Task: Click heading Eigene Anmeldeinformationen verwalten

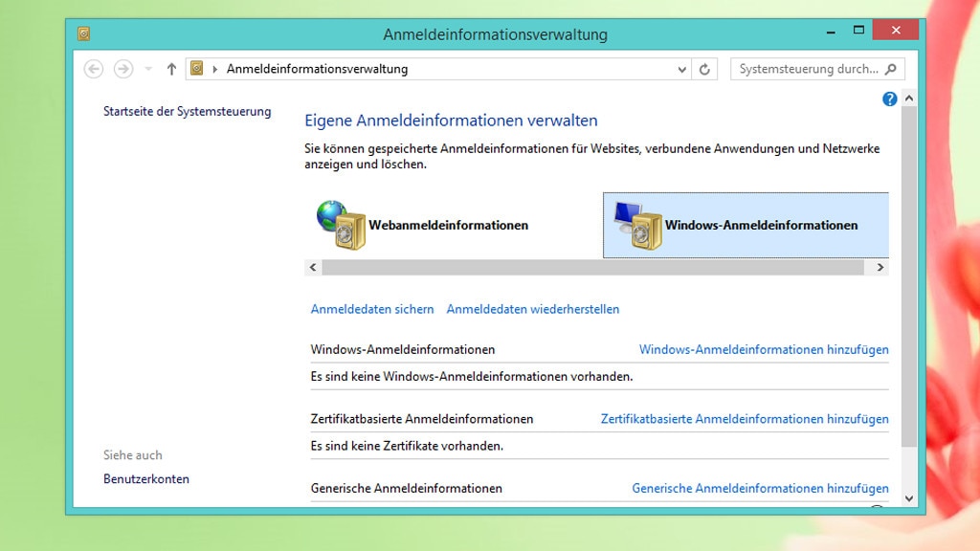Action: coord(451,121)
